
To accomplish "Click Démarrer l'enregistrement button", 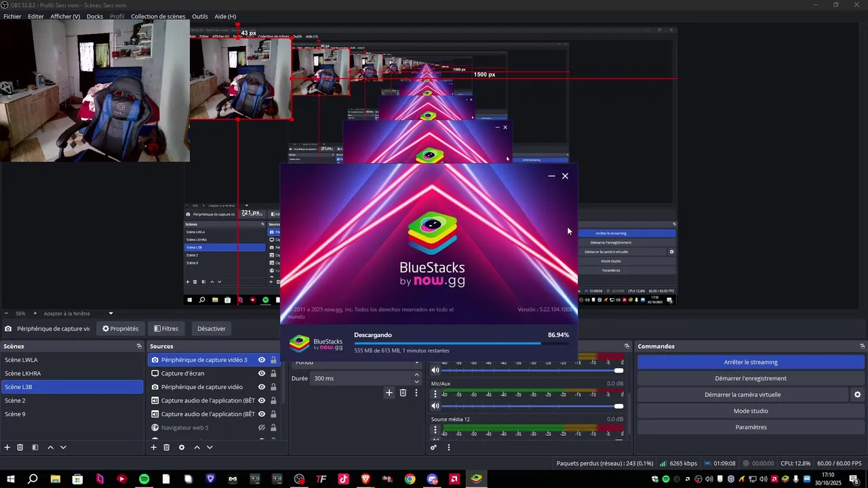I will 751,378.
